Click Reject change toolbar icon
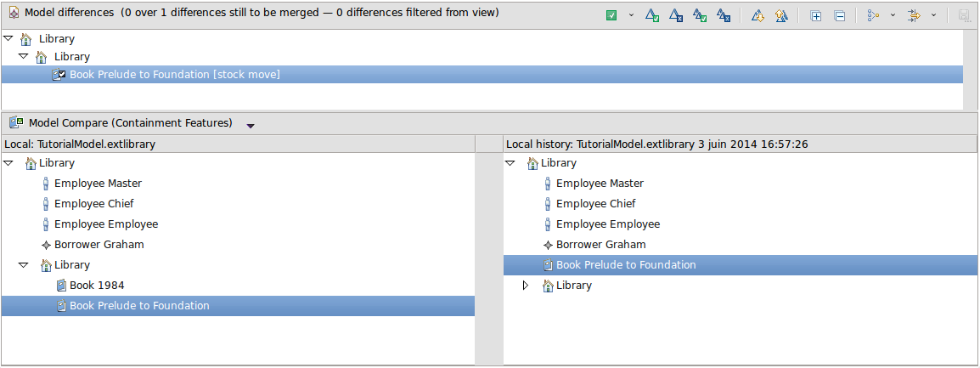 [x=675, y=15]
